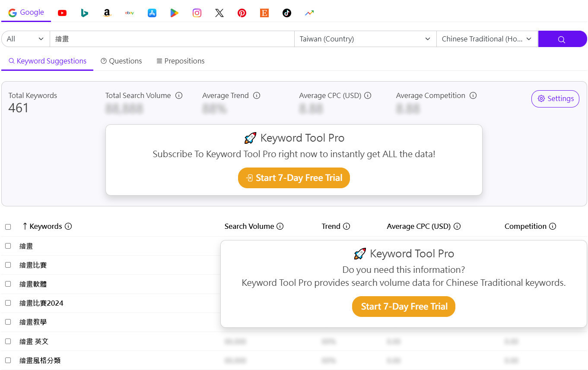Click keyword text 繪畫 英文
The width and height of the screenshot is (588, 370).
tap(34, 342)
